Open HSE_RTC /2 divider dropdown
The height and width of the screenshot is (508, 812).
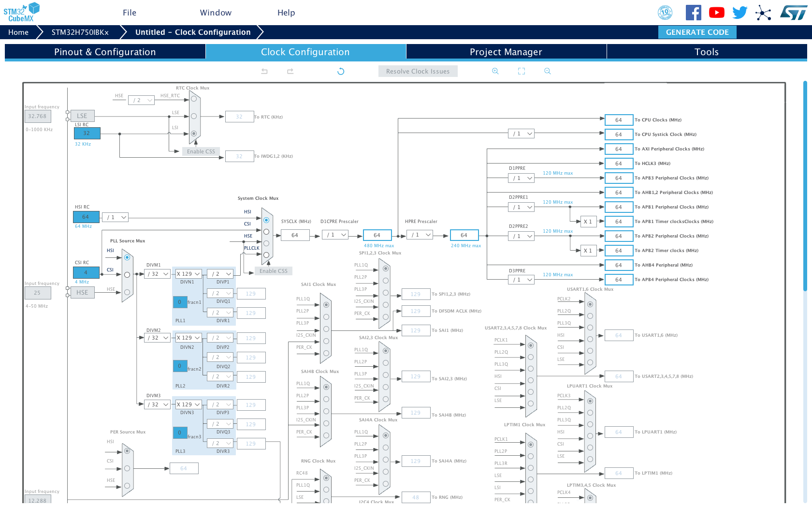tap(141, 100)
